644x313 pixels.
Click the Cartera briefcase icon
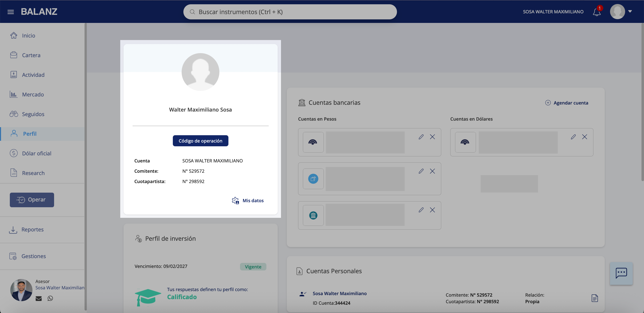14,55
